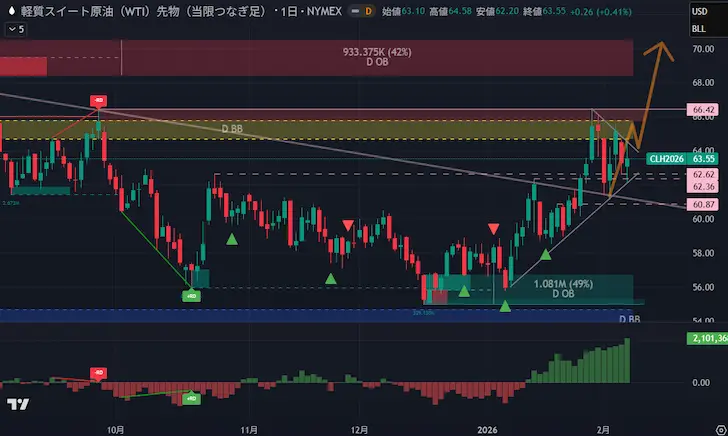Image resolution: width=728 pixels, height=436 pixels.
Task: Expand the collapsed indicator legend showing 5
Action: (x=15, y=29)
